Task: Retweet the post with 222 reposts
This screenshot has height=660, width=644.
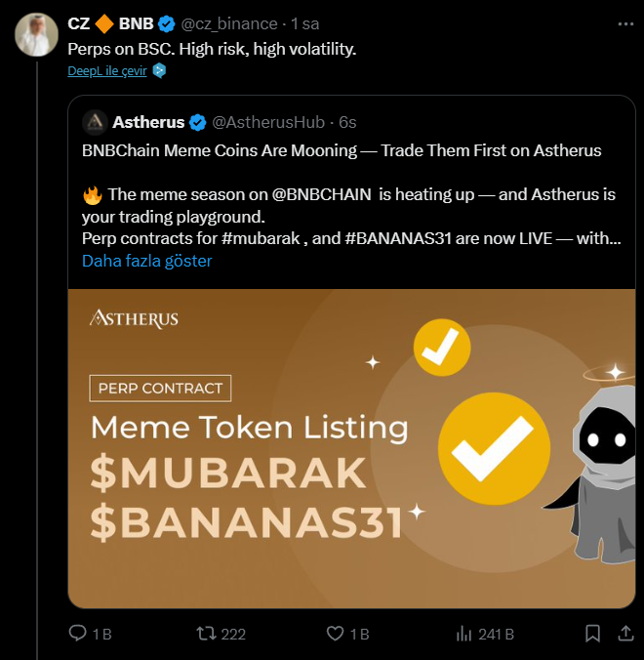Action: point(206,634)
